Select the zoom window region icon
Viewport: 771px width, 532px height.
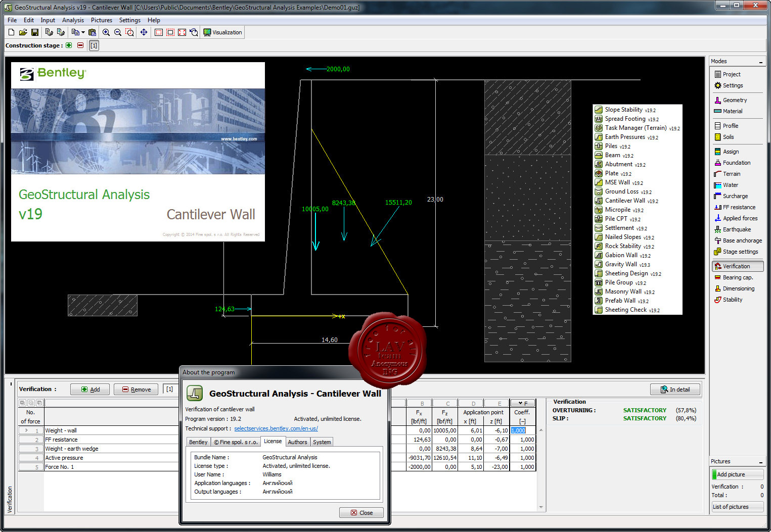130,32
